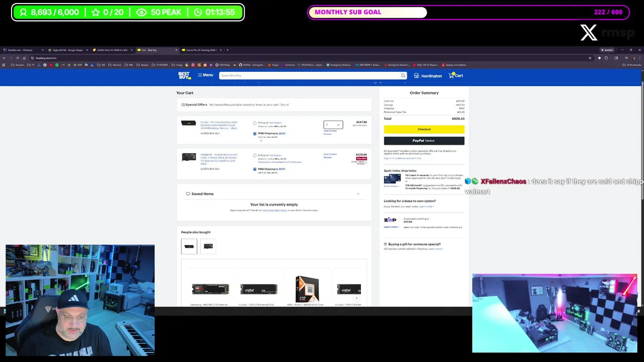Open the VDO.Ninja bookmark
The height and width of the screenshot is (362, 644).
click(x=223, y=65)
